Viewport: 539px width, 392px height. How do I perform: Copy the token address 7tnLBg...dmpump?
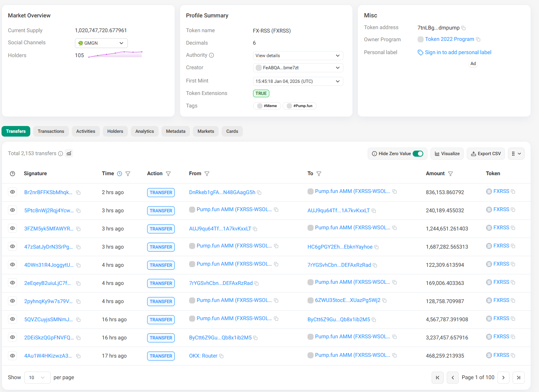tap(463, 28)
